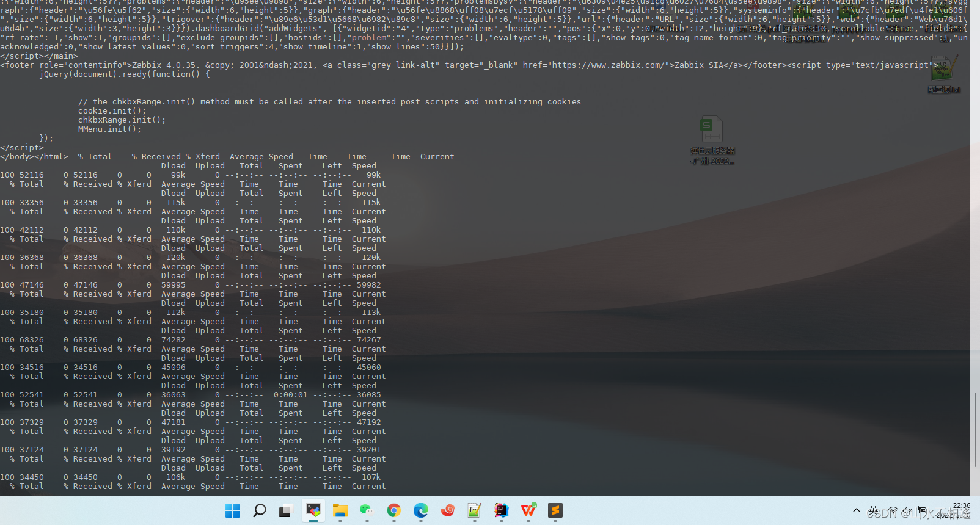Viewport: 980px width, 525px height.
Task: Click the '113k' current speed value
Action: tap(371, 312)
